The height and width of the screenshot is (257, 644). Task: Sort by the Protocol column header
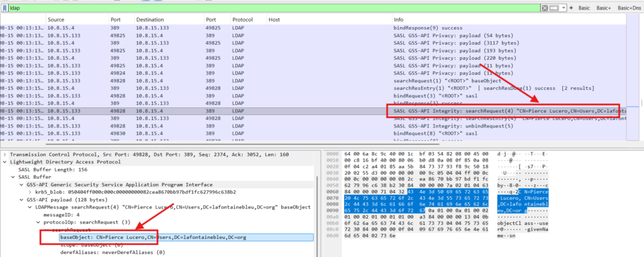[242, 20]
